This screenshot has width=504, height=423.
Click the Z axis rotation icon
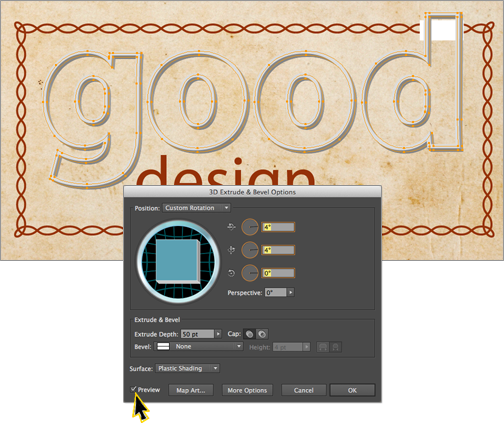tap(231, 273)
